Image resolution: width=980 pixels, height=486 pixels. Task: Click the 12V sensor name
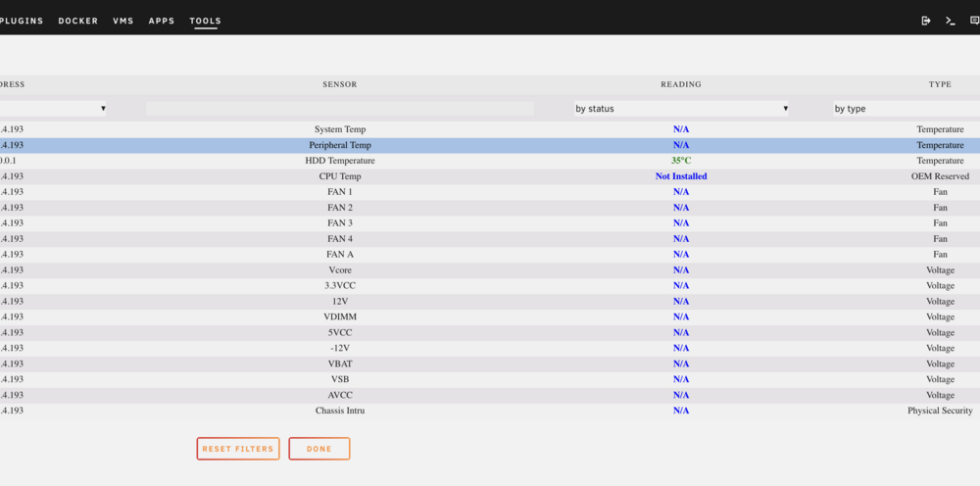tap(340, 301)
